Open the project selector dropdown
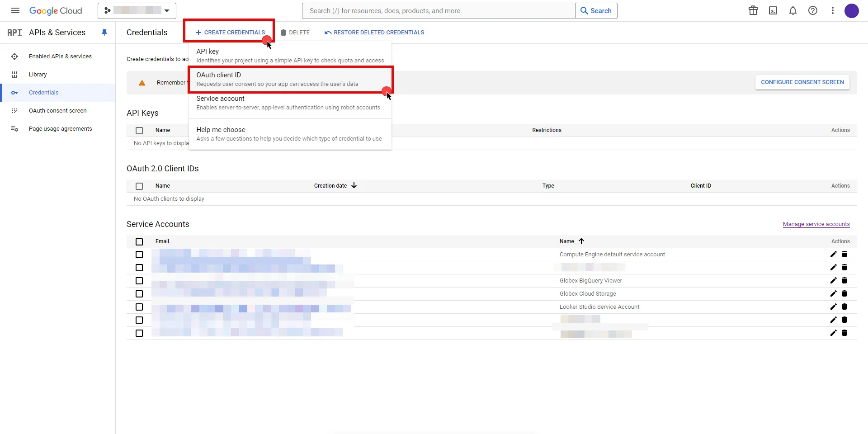This screenshot has width=868, height=434. tap(137, 10)
